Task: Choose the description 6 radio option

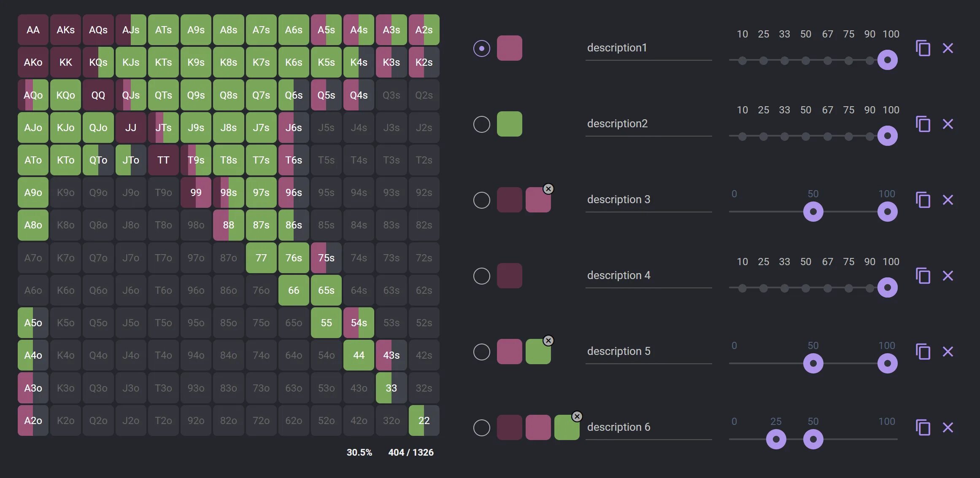Action: [481, 428]
